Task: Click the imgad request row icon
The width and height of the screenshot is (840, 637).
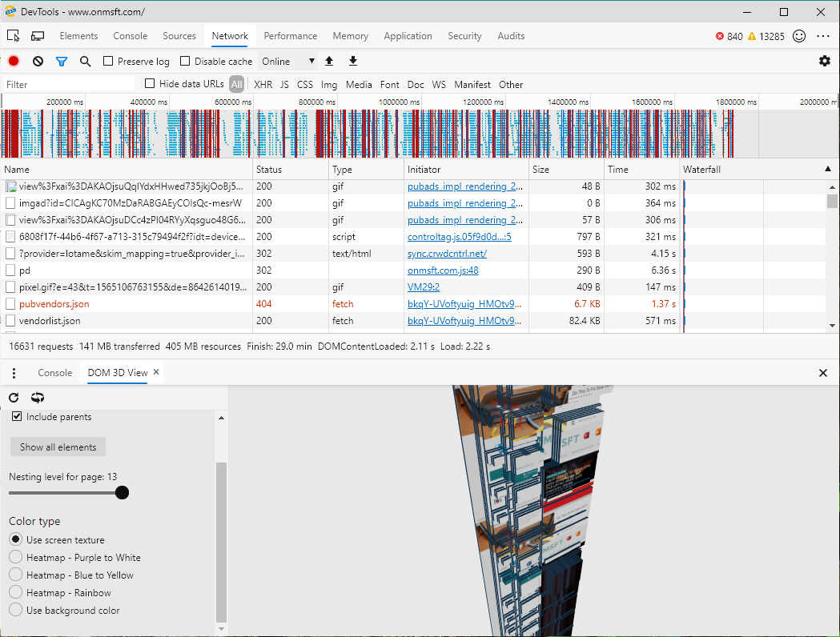Action: (10, 203)
